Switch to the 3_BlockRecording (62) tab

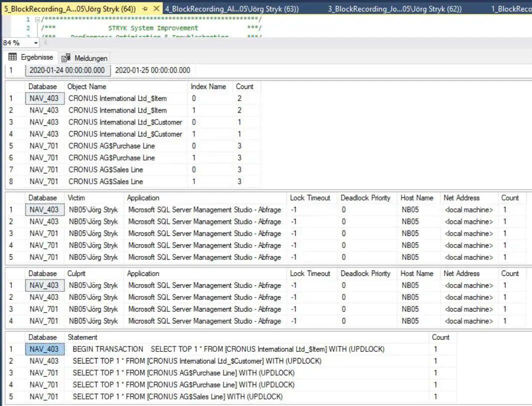pos(395,9)
